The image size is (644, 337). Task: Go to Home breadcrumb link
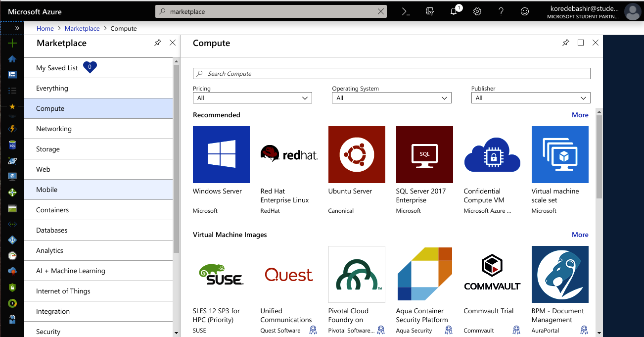pyautogui.click(x=45, y=29)
